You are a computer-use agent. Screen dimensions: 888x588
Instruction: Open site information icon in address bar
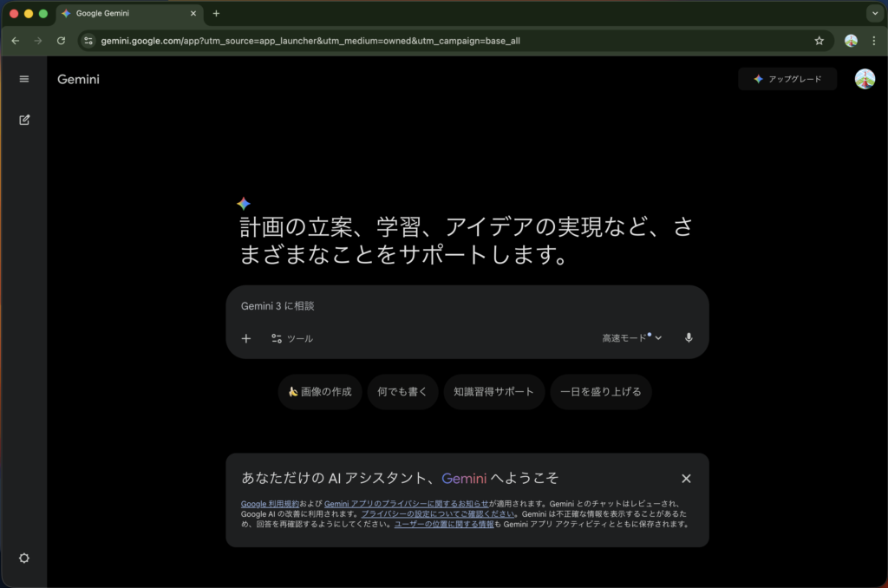(88, 41)
